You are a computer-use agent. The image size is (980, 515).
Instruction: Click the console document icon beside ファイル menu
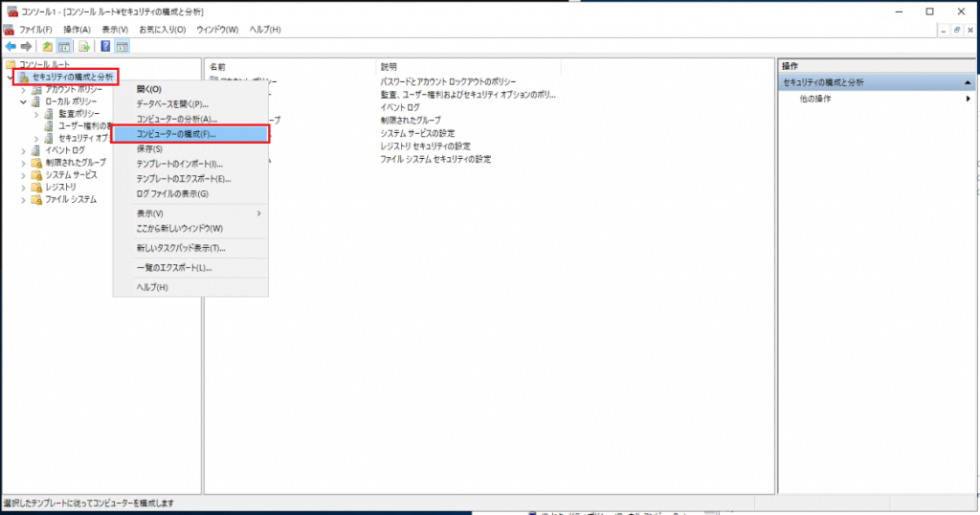coord(9,30)
